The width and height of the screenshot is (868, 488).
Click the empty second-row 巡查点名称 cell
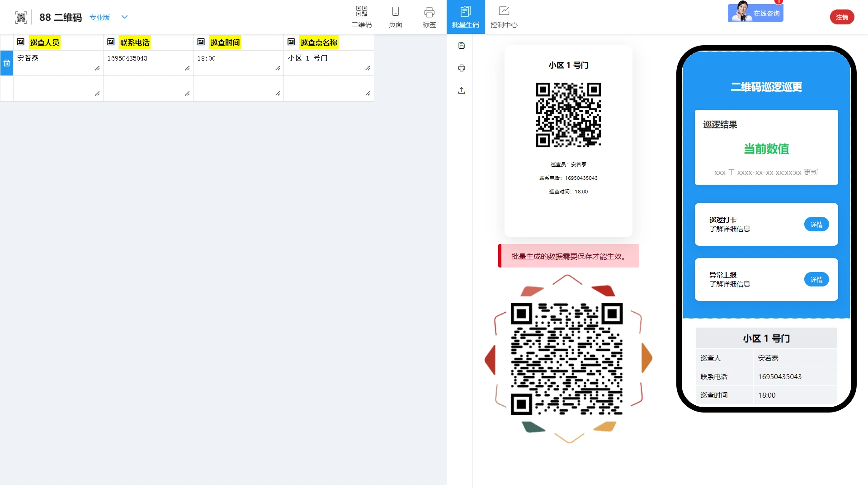[329, 88]
